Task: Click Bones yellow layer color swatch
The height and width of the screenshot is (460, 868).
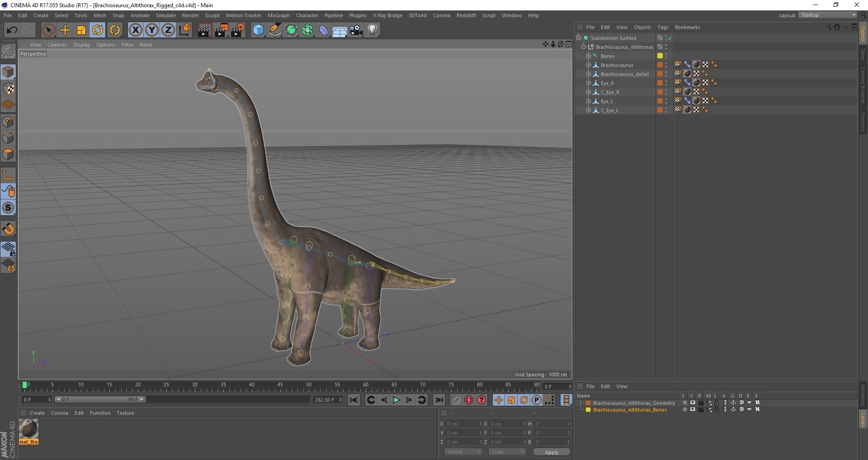Action: pos(660,56)
